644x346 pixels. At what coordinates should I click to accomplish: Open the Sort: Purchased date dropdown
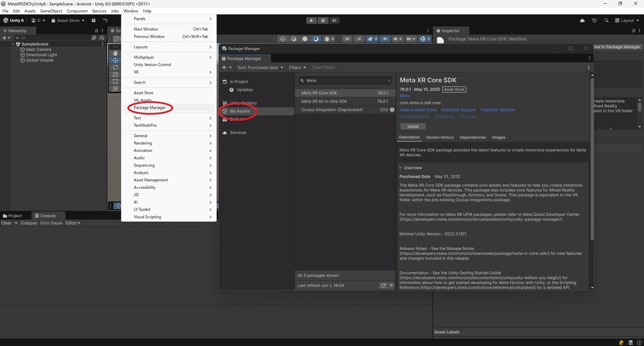point(260,67)
